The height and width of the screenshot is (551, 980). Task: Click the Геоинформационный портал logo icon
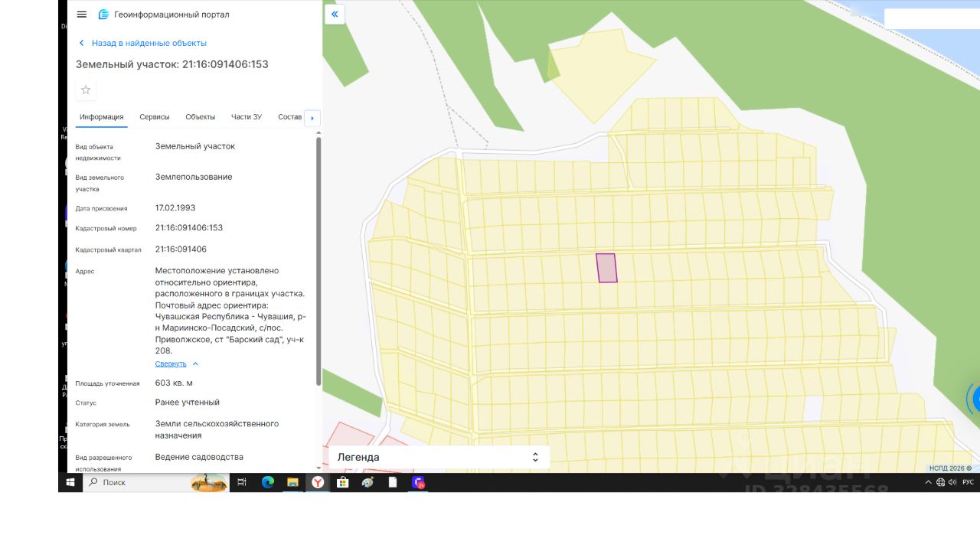[x=103, y=15]
